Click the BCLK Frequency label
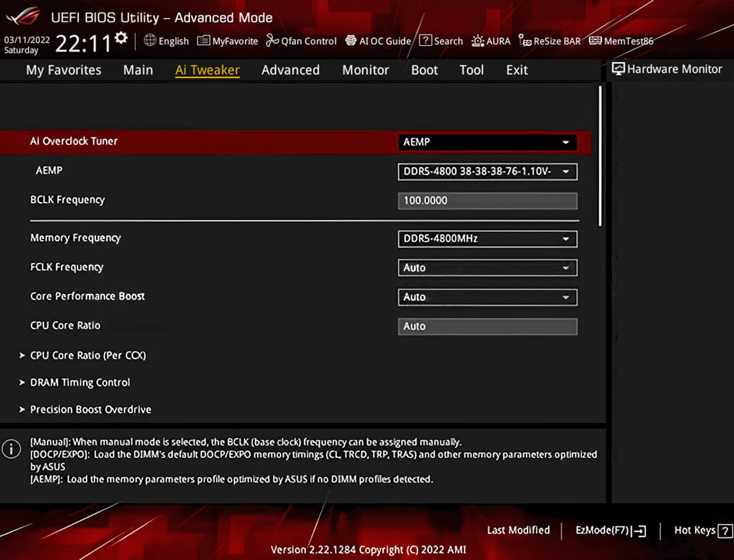 click(67, 200)
